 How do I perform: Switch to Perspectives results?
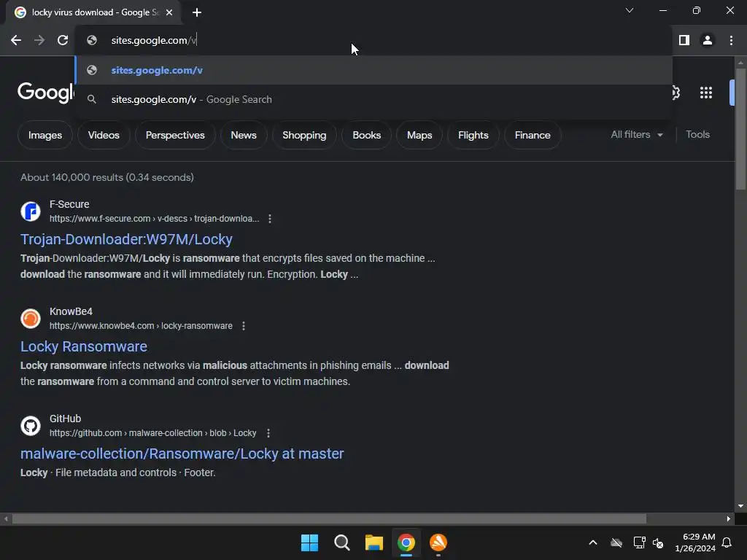pos(175,135)
